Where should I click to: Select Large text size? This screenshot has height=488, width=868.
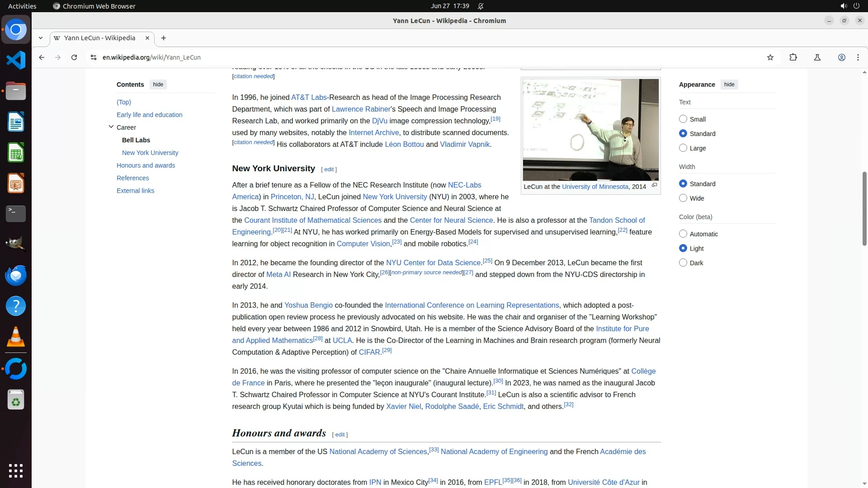pyautogui.click(x=683, y=148)
